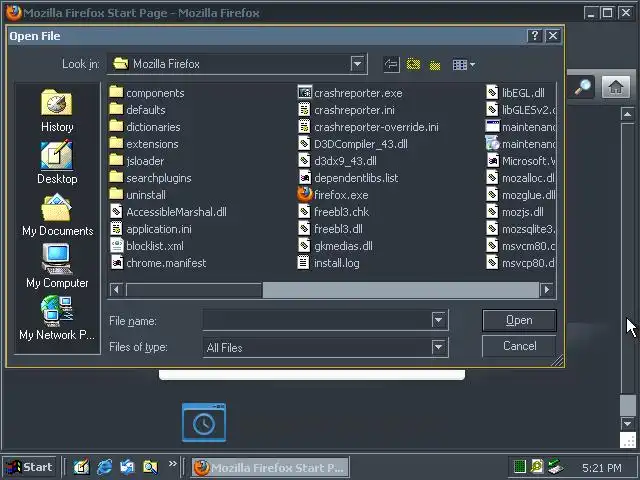Select chrome.manifest file
This screenshot has width=640, height=480.
pyautogui.click(x=158, y=263)
